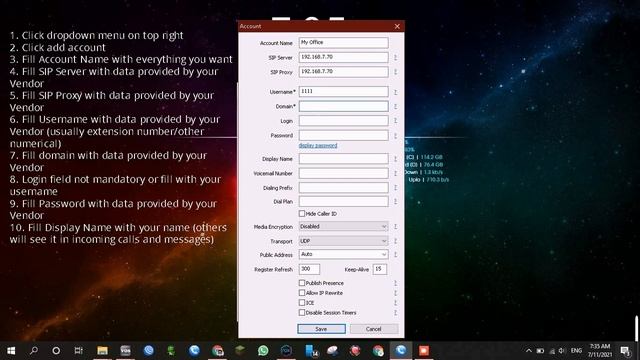The height and width of the screenshot is (360, 640).
Task: Open help mark beside Domain field
Action: [395, 107]
